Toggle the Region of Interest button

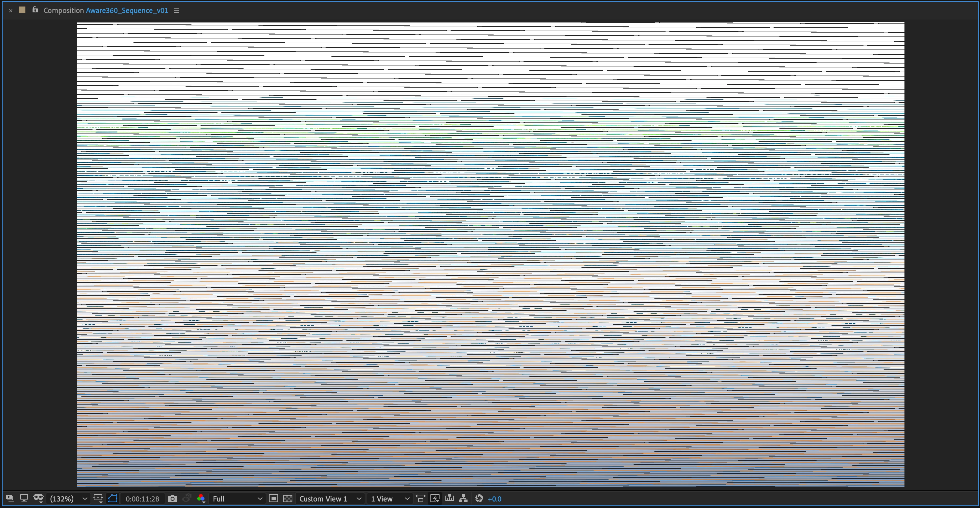coord(273,499)
